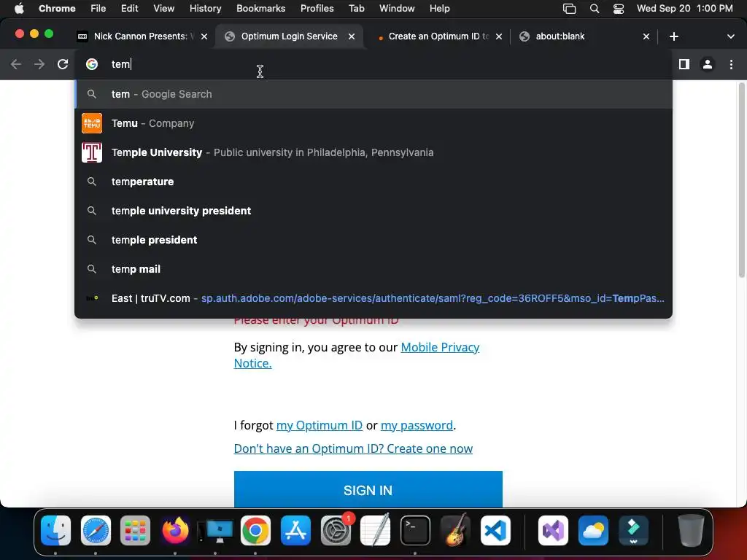Click the Chrome icon in the dock
This screenshot has height=560, width=747.
tap(255, 530)
